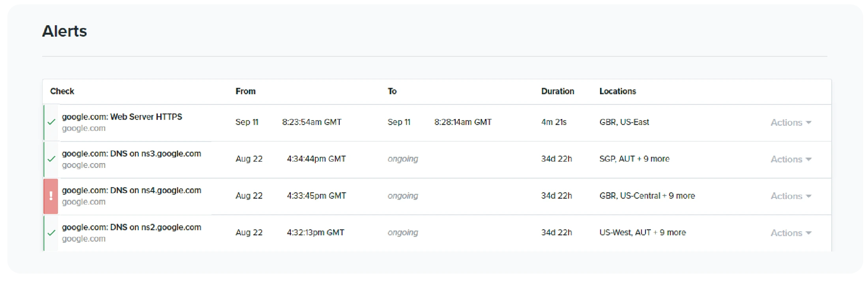Click the Locations column header
This screenshot has width=868, height=281.
(617, 91)
